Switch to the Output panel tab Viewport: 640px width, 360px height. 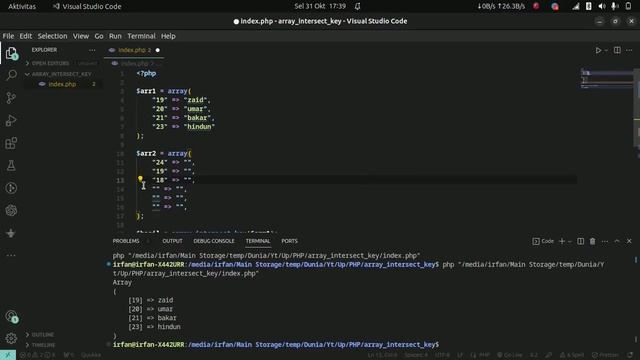172,241
